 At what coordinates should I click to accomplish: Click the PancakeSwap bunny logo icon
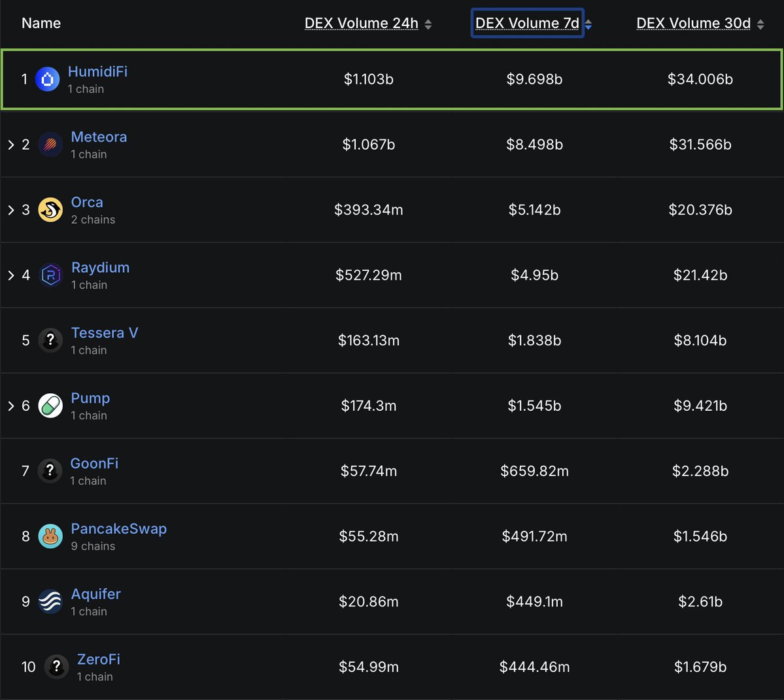(x=50, y=536)
